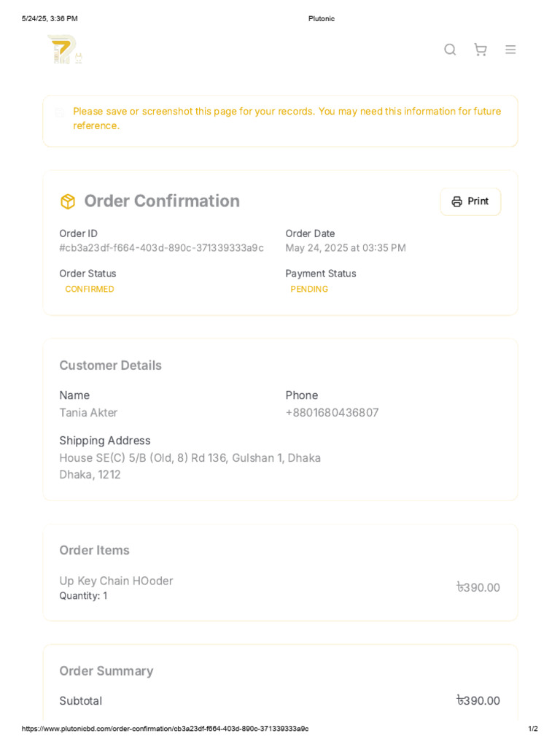This screenshot has width=560, height=747.
Task: Click the order date May 24, 2025
Action: click(346, 248)
